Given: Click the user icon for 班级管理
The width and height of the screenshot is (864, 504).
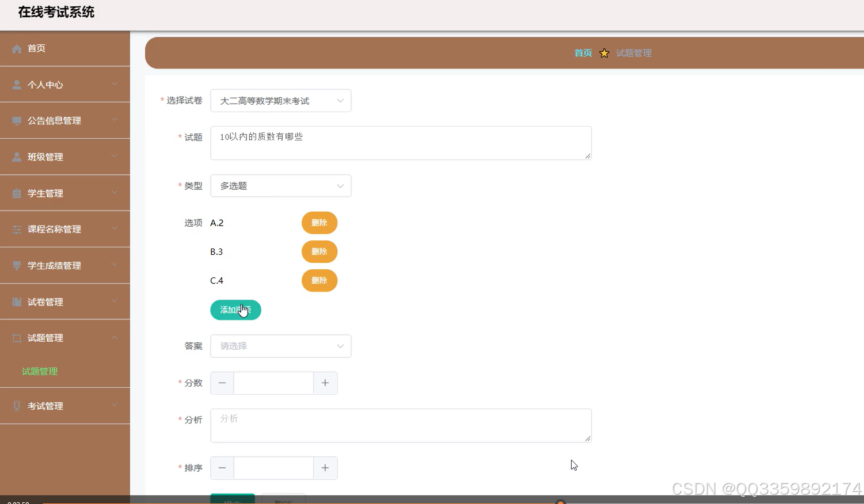Looking at the screenshot, I should coord(17,157).
